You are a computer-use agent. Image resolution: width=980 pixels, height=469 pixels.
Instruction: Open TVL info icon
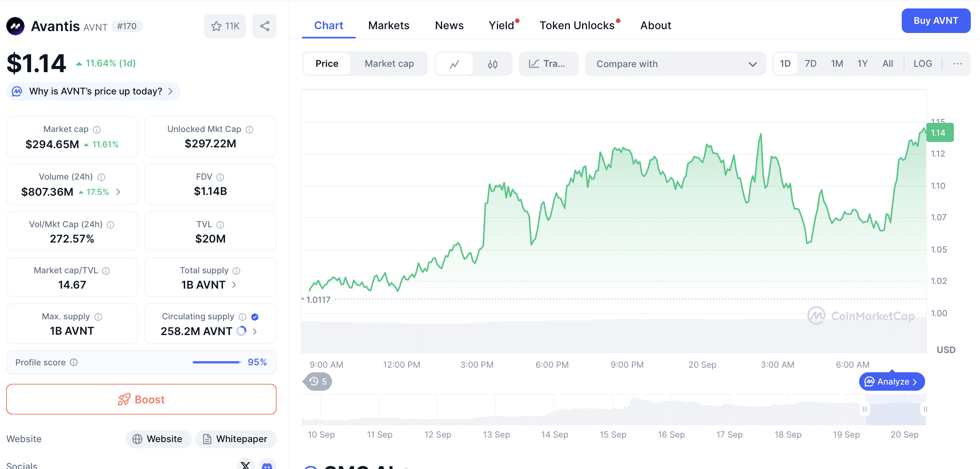(220, 225)
